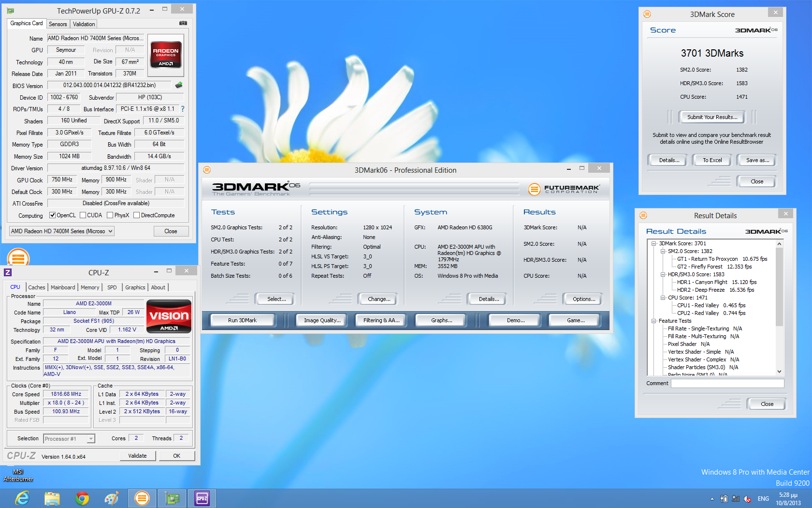Click Validate button in CPU-Z
The image size is (812, 508).
(x=137, y=456)
